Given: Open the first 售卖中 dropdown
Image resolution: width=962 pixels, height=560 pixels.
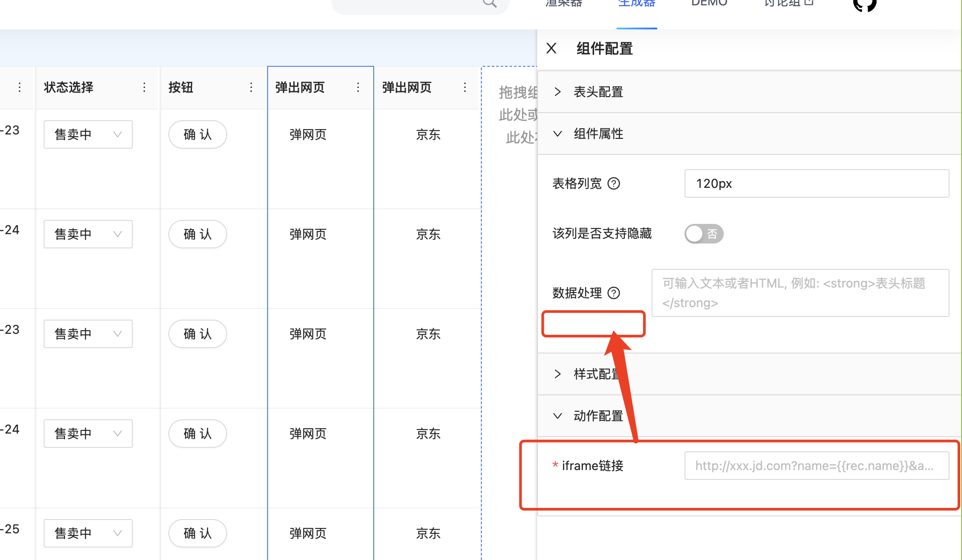Looking at the screenshot, I should [88, 134].
